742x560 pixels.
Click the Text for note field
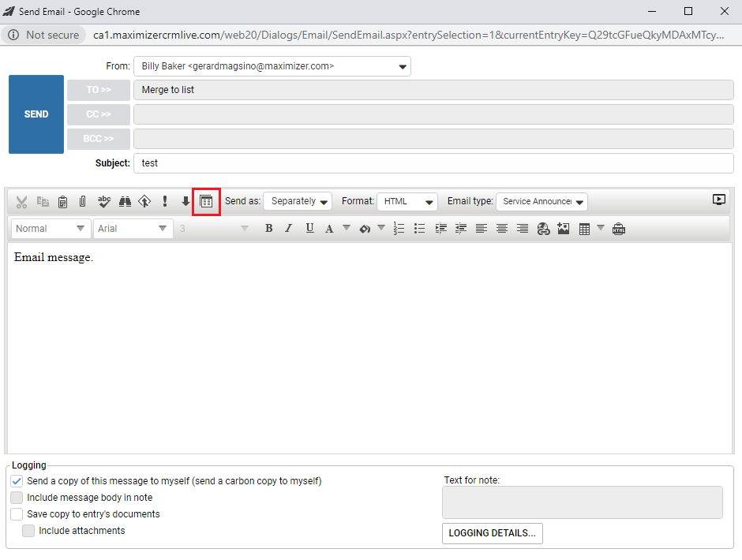[582, 502]
